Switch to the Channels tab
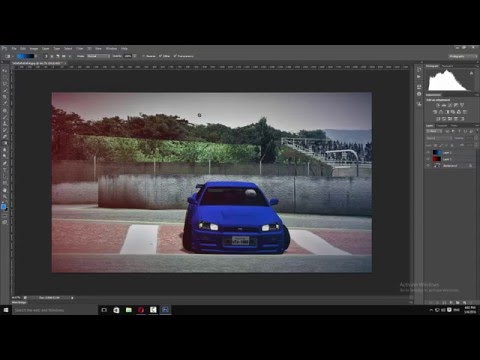 pyautogui.click(x=442, y=126)
